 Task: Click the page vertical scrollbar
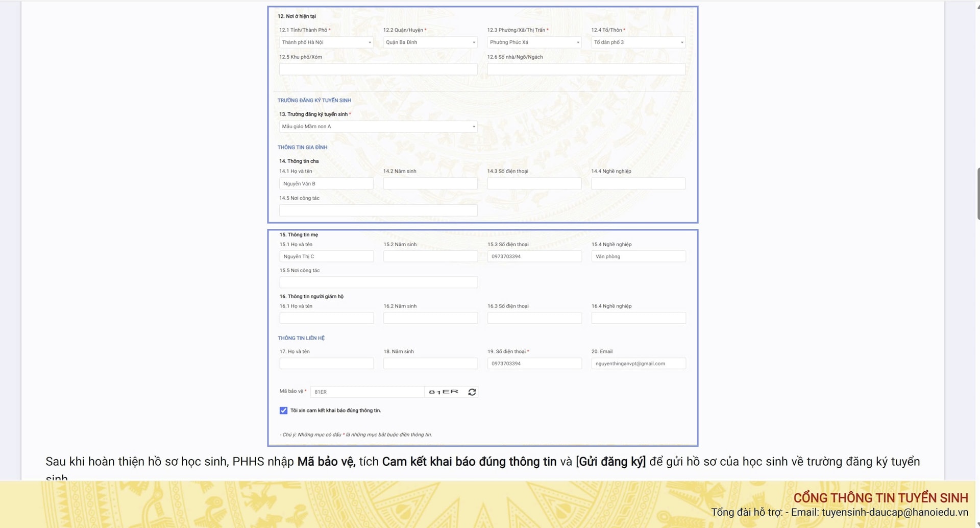[x=977, y=194]
